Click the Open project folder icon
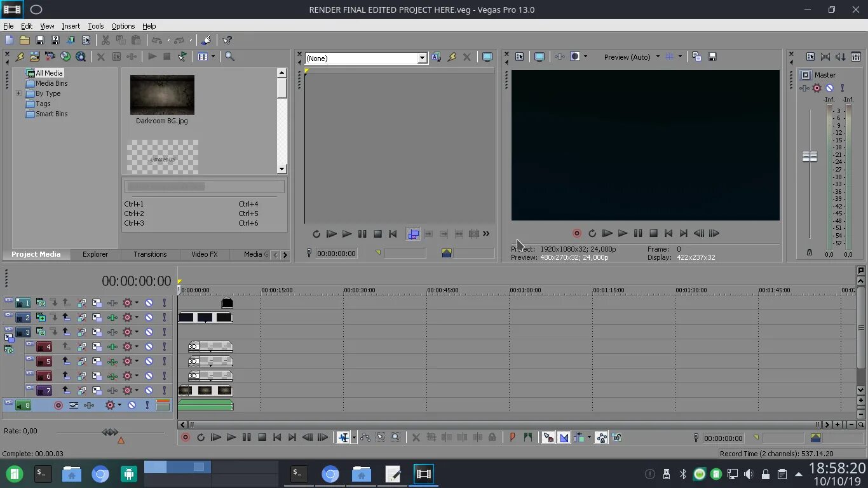The image size is (868, 488). point(24,40)
